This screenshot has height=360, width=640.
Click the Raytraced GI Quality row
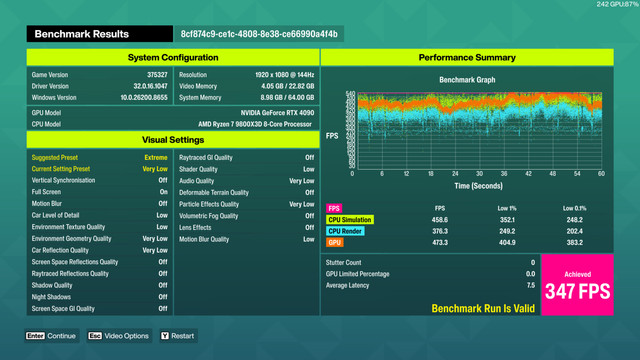pyautogui.click(x=247, y=158)
